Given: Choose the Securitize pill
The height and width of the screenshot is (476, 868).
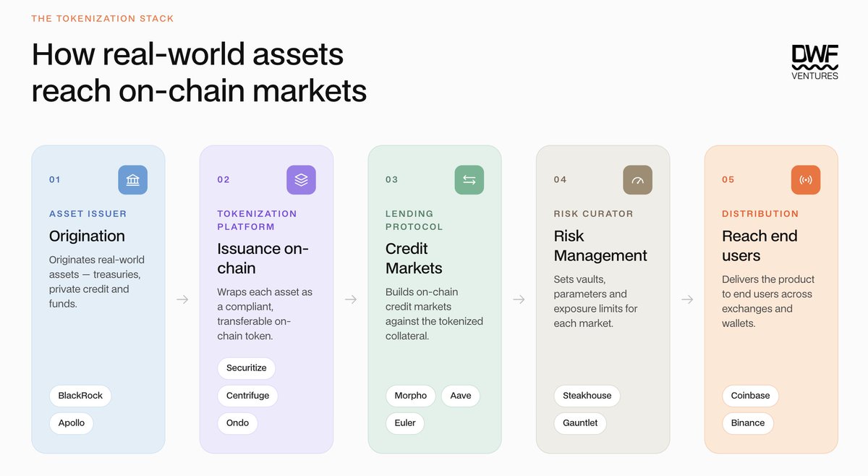Looking at the screenshot, I should [247, 368].
